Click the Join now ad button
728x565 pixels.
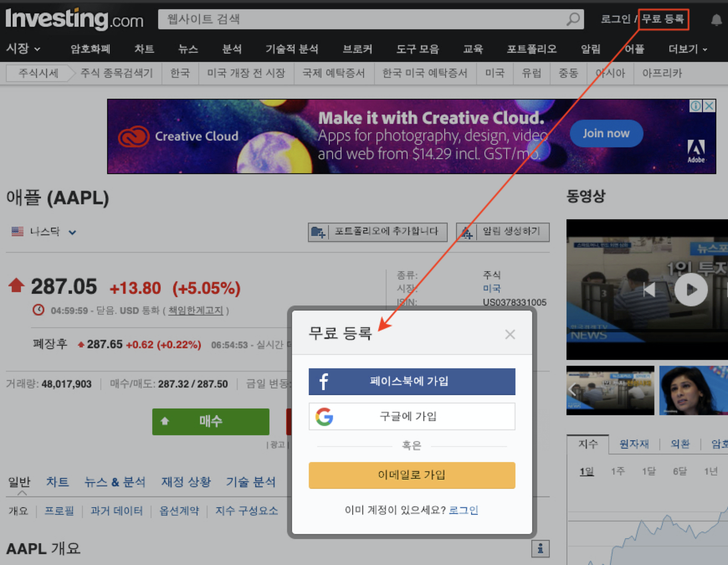(x=606, y=134)
